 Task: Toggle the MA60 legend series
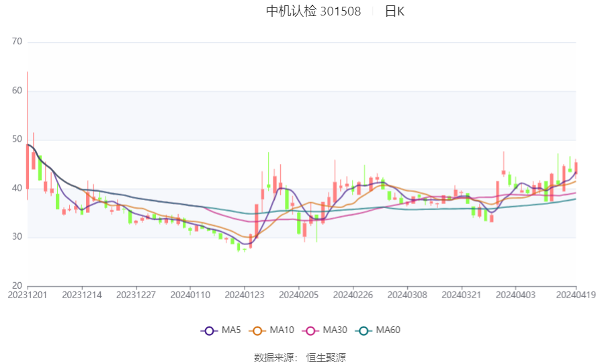click(378, 330)
